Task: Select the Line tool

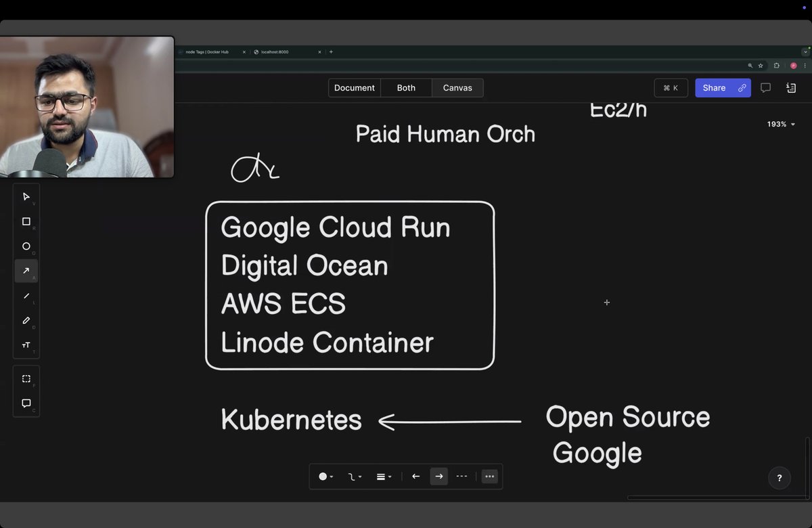Action: tap(26, 296)
